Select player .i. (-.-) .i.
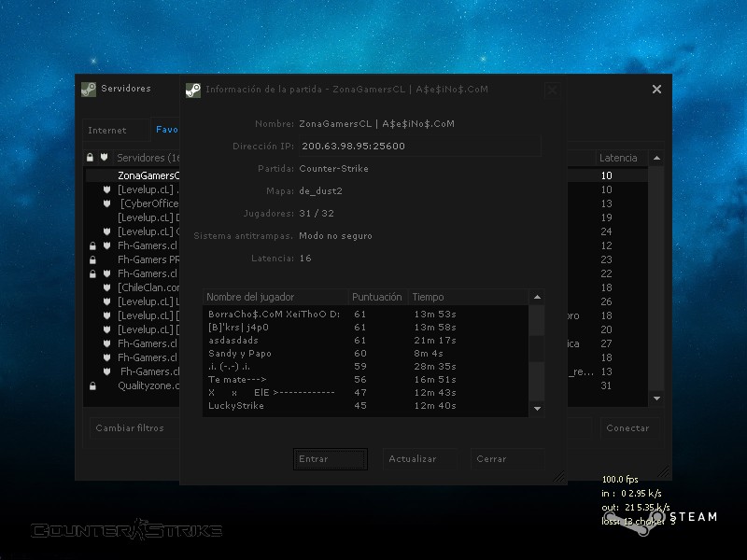This screenshot has height=560, width=747. [x=365, y=367]
